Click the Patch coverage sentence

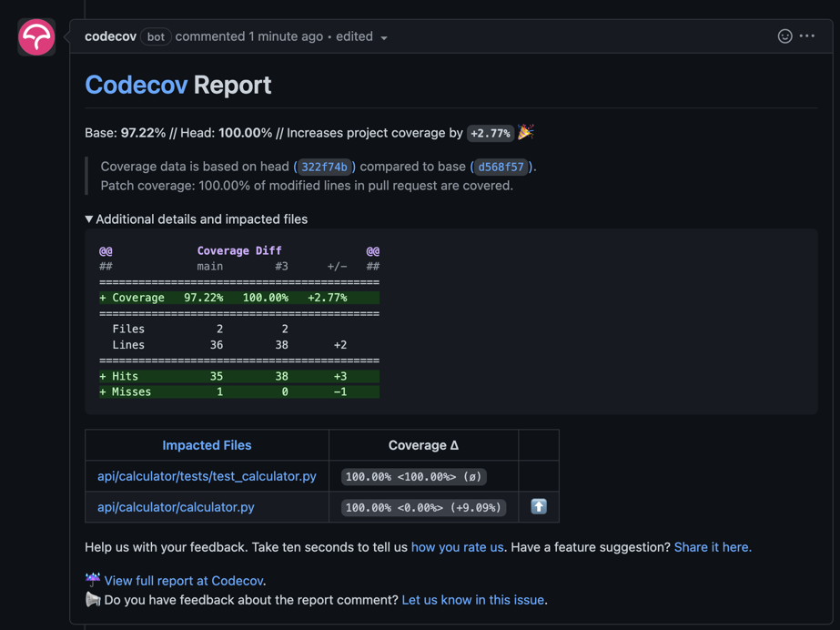point(307,186)
